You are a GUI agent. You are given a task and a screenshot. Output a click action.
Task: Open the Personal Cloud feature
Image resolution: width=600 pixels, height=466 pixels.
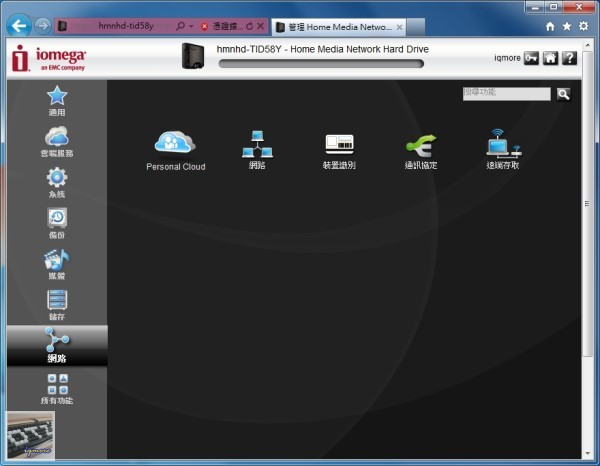tap(176, 150)
